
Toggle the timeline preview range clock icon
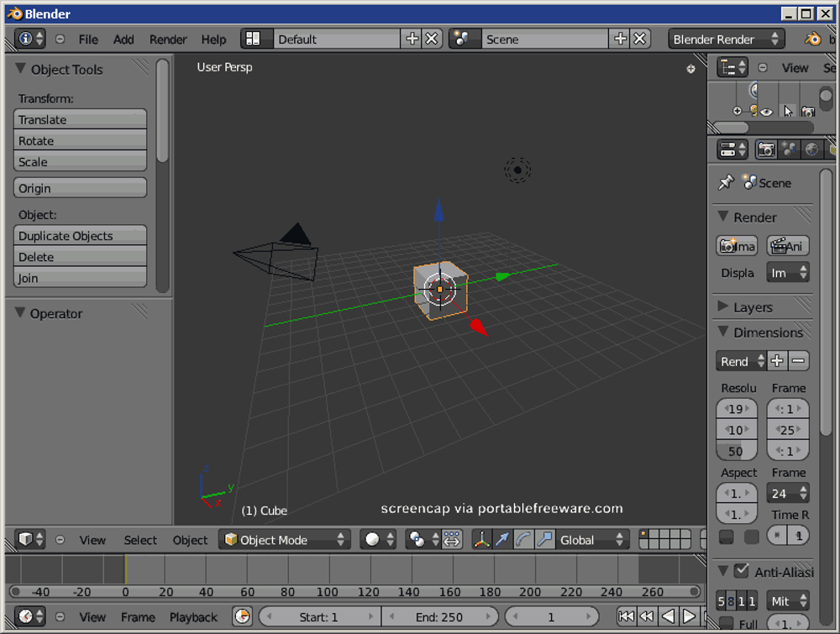(x=242, y=616)
